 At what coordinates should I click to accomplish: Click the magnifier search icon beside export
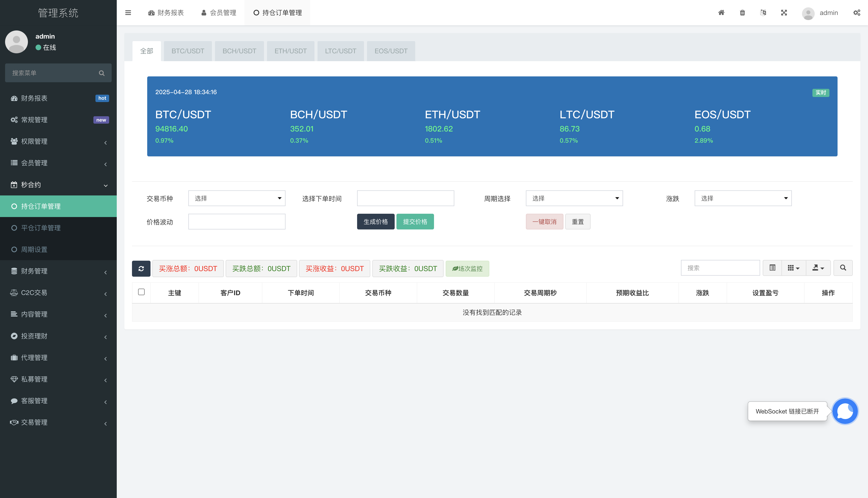[843, 268]
